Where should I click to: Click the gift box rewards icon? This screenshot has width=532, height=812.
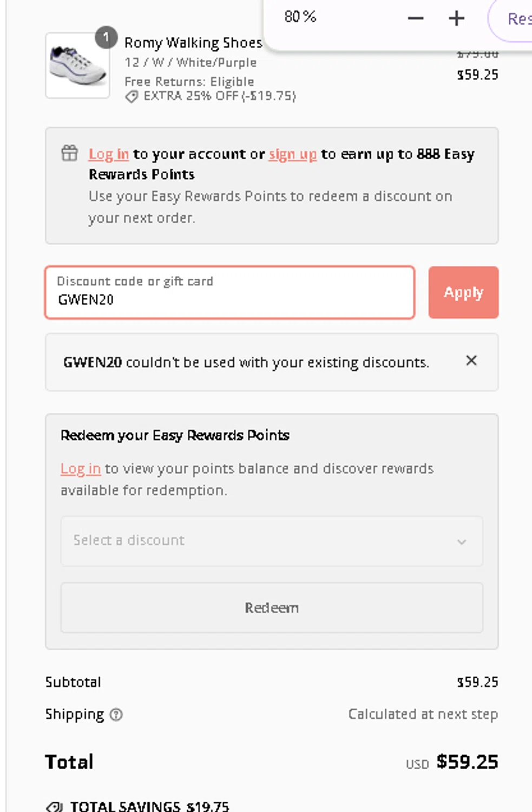point(69,153)
